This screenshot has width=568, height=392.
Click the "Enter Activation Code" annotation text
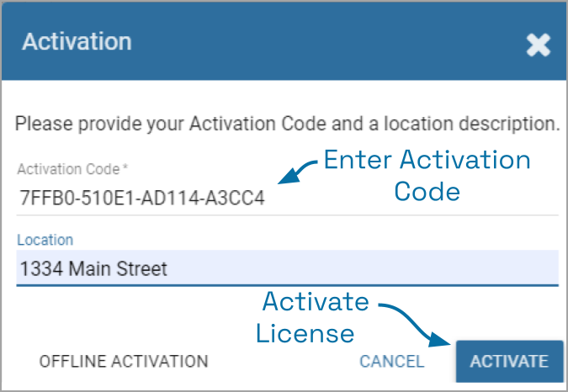pos(427,175)
